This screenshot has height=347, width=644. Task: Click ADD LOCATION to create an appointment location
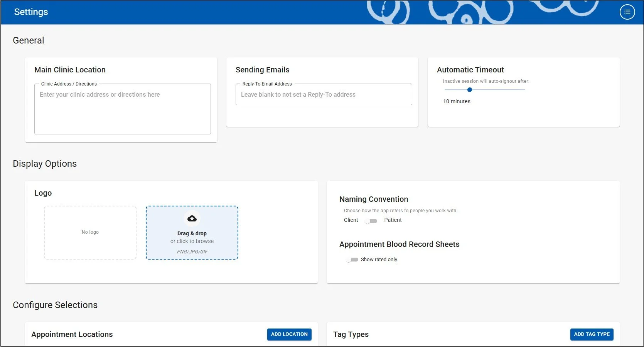tap(289, 334)
